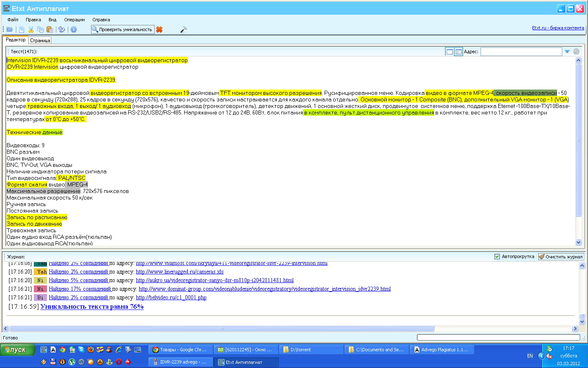
Task: Click editor scrollbar down arrow
Action: (578, 242)
